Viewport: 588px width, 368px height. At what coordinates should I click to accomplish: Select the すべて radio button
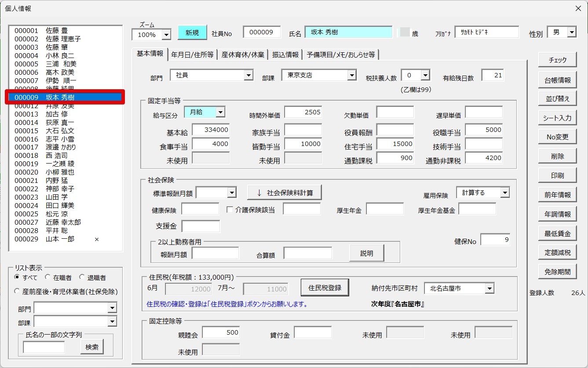(17, 277)
